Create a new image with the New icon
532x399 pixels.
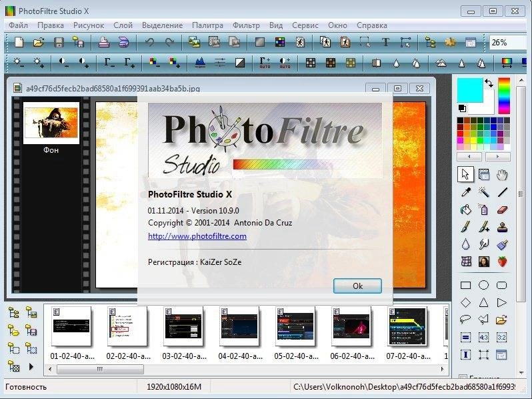coord(19,43)
